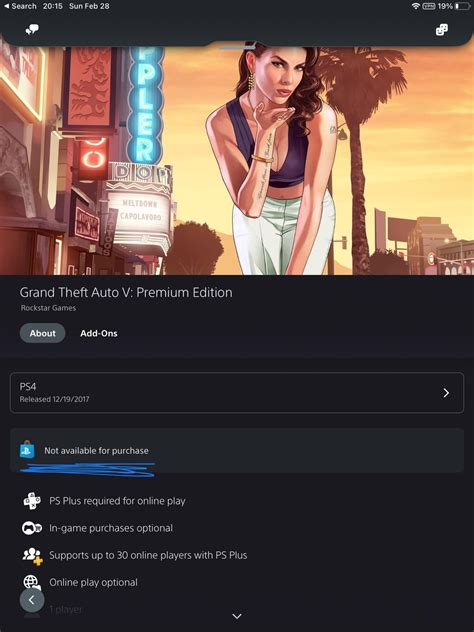Image resolution: width=474 pixels, height=632 pixels.
Task: Tap the drag handle above the banner
Action: point(237,48)
